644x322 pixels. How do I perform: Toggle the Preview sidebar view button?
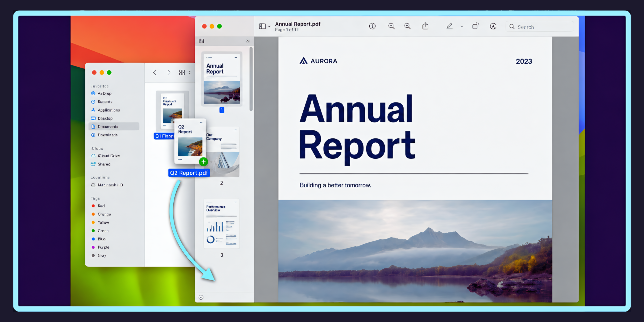262,26
